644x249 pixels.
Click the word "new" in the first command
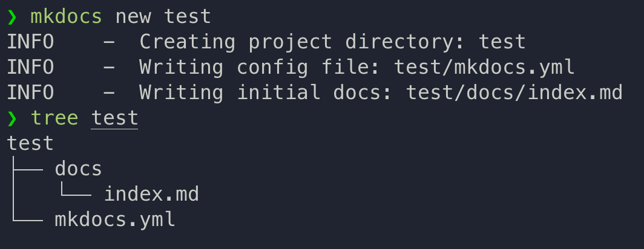coord(133,17)
